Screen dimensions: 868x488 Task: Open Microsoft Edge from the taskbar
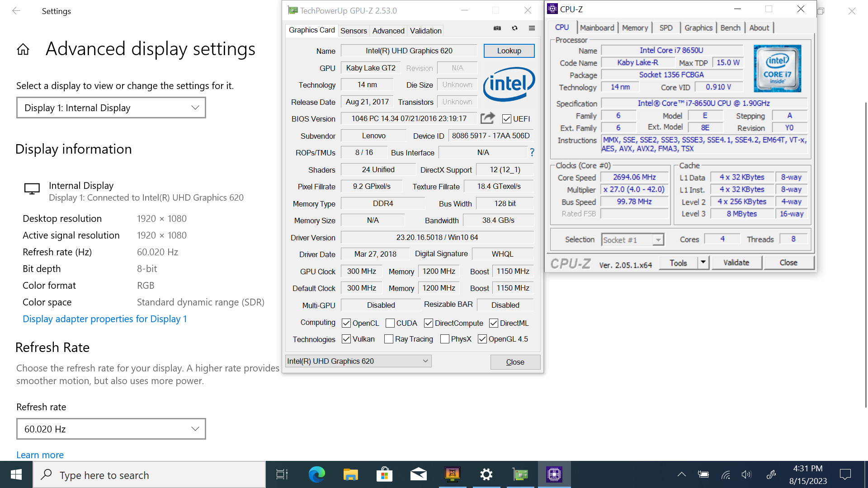tap(316, 474)
